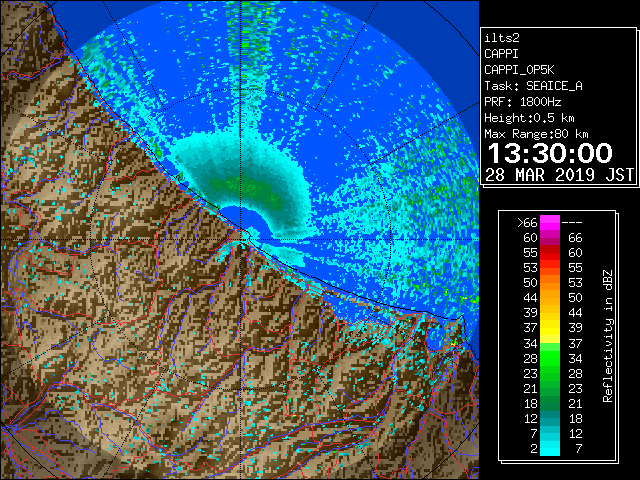Click the 'Height:0.5 km' text
This screenshot has height=480, width=640.
(x=529, y=118)
